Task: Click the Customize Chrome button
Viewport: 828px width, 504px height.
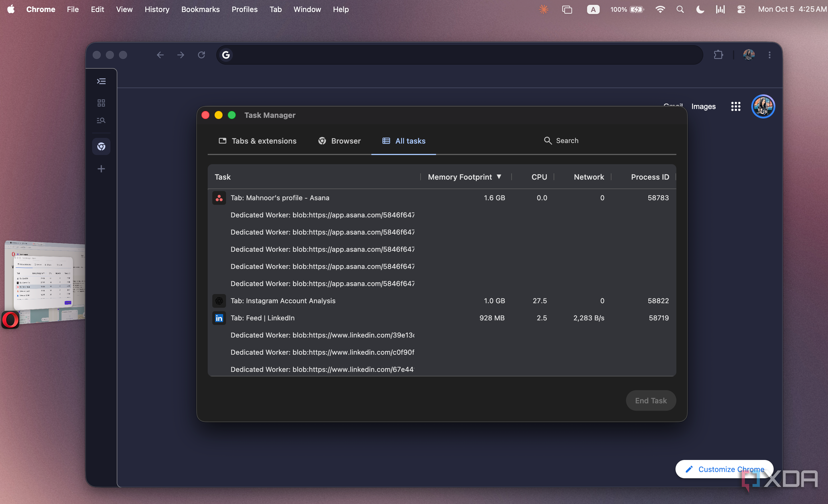Action: (x=724, y=469)
